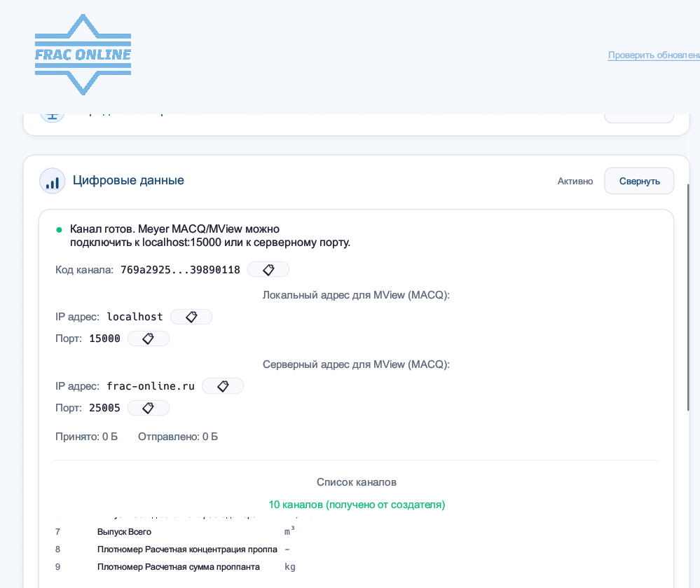
Task: Copy server address frac-online.ru
Action: tap(222, 386)
